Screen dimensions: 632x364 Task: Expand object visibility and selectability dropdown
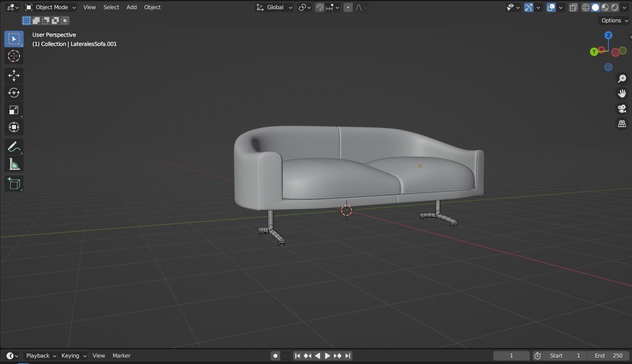coord(513,7)
